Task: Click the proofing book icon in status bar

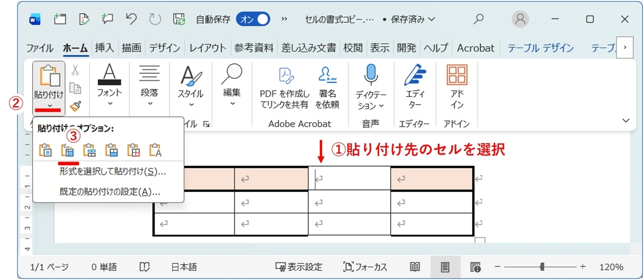Action: pyautogui.click(x=144, y=267)
